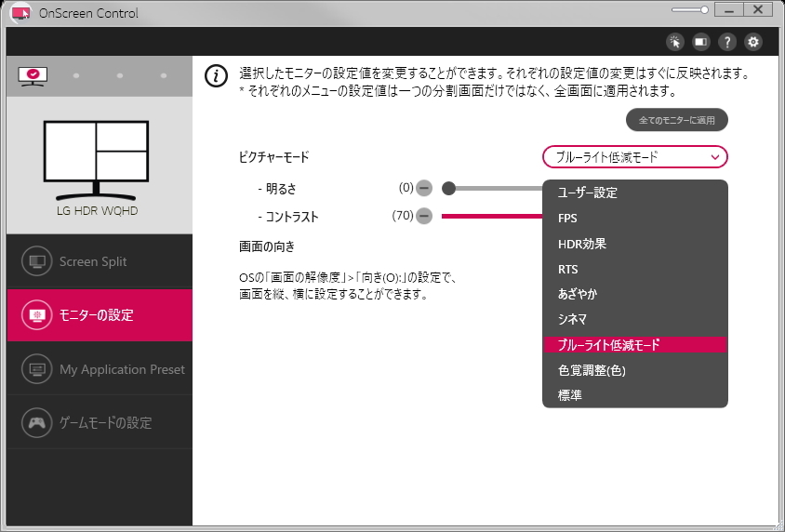Decrease brightness with the 明るさ minus button
785x532 pixels.
coord(424,188)
